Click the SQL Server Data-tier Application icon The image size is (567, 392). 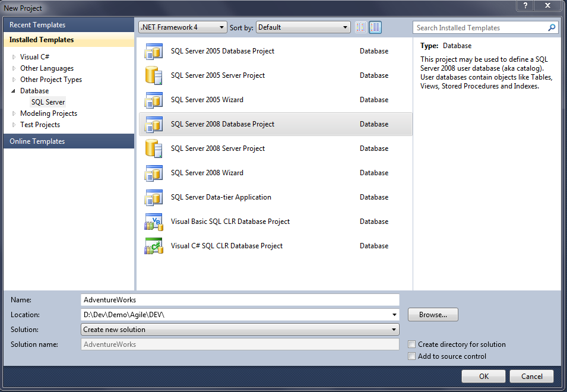(154, 197)
